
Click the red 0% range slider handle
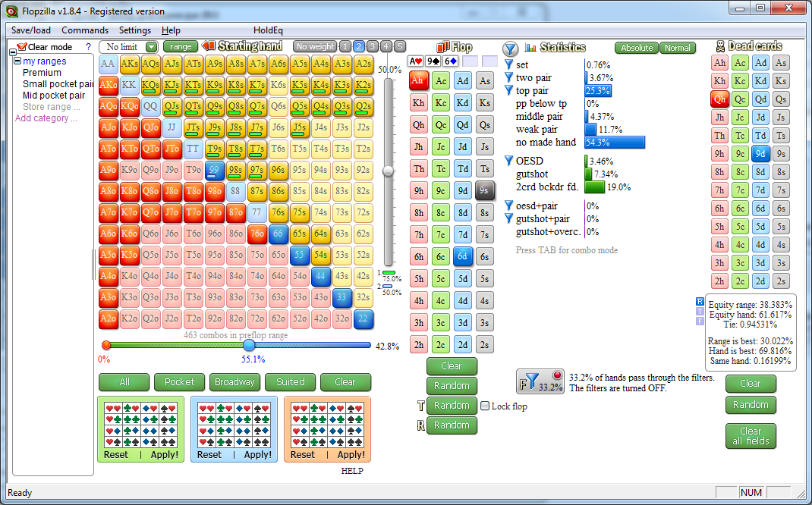point(106,345)
